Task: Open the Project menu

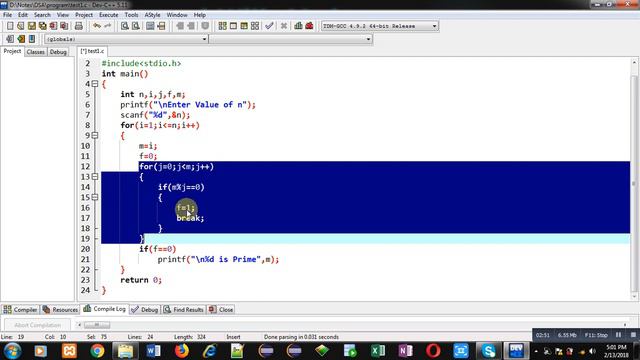Action: (84, 15)
